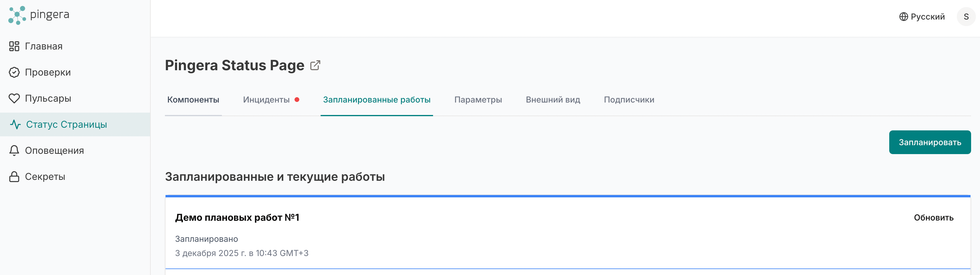Switch to the Компоненты tab
Viewport: 980px width, 275px height.
tap(193, 100)
